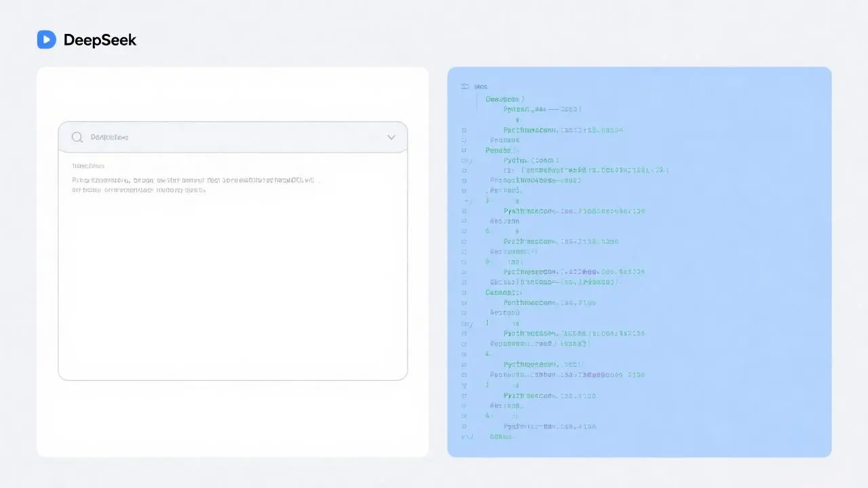This screenshot has height=488, width=868.
Task: Click the small icon atop the code panel
Action: pyautogui.click(x=465, y=87)
